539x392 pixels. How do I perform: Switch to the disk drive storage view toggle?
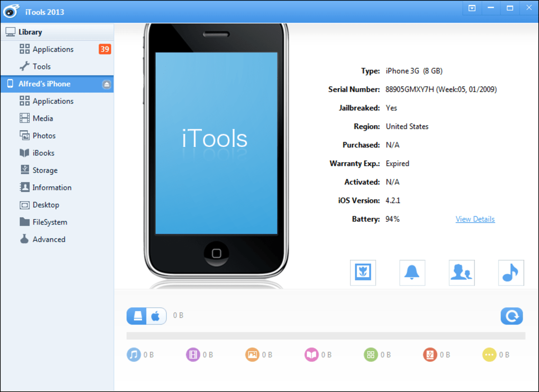tap(137, 316)
